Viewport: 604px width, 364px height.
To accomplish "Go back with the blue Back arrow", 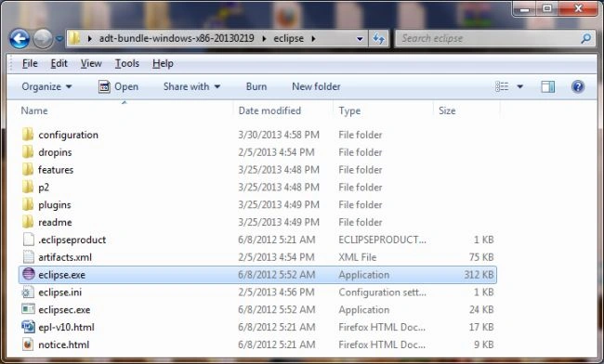I will click(20, 38).
